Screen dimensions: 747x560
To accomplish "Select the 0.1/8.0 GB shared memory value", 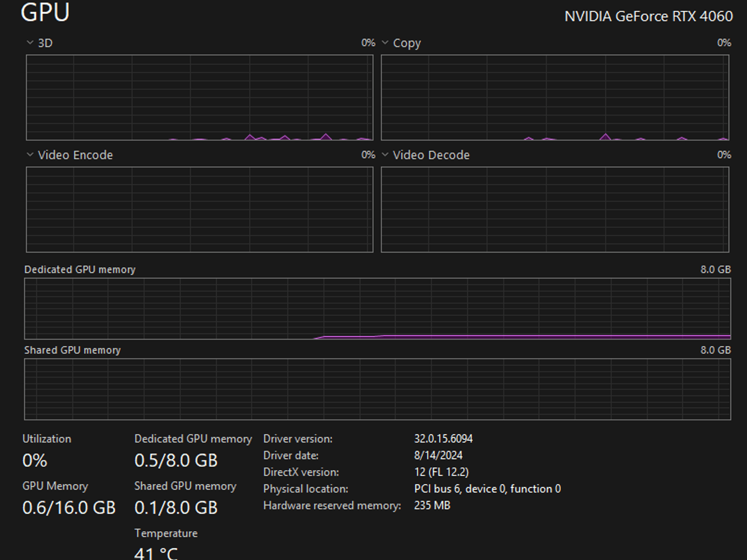I will [x=176, y=507].
